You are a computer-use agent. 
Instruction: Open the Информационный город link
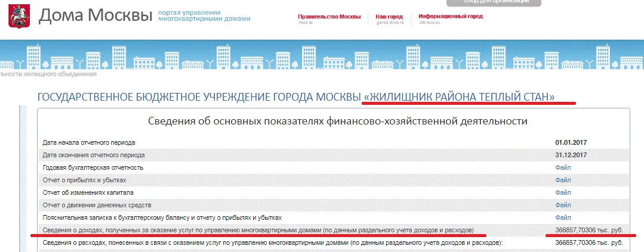pyautogui.click(x=451, y=17)
